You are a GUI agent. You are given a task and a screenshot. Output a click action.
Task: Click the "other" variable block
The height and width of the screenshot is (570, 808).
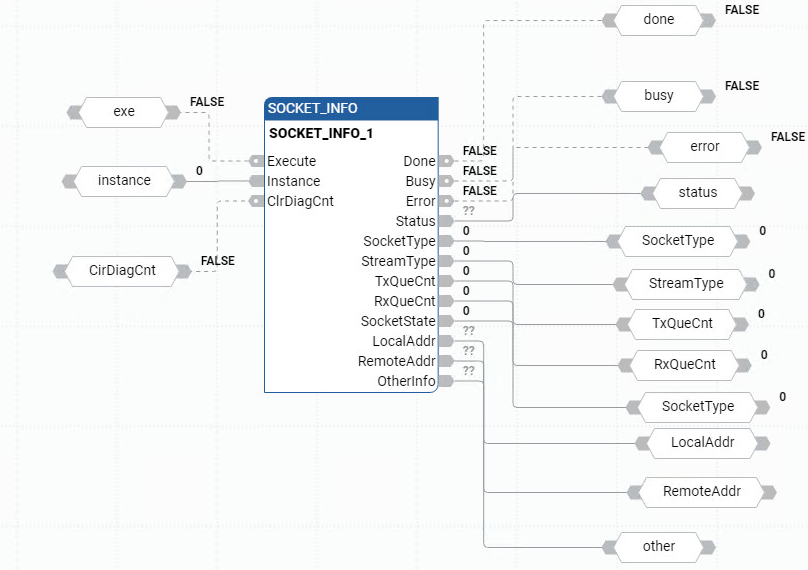(x=658, y=546)
